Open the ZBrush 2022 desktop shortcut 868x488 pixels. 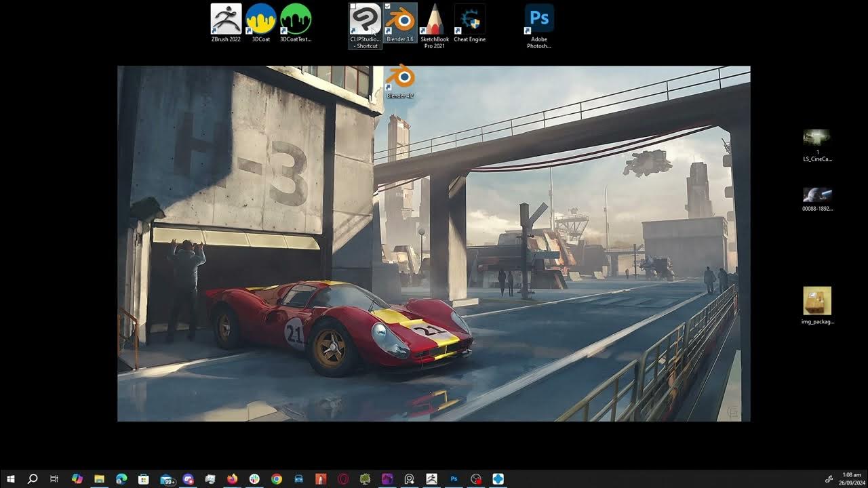coord(226,24)
